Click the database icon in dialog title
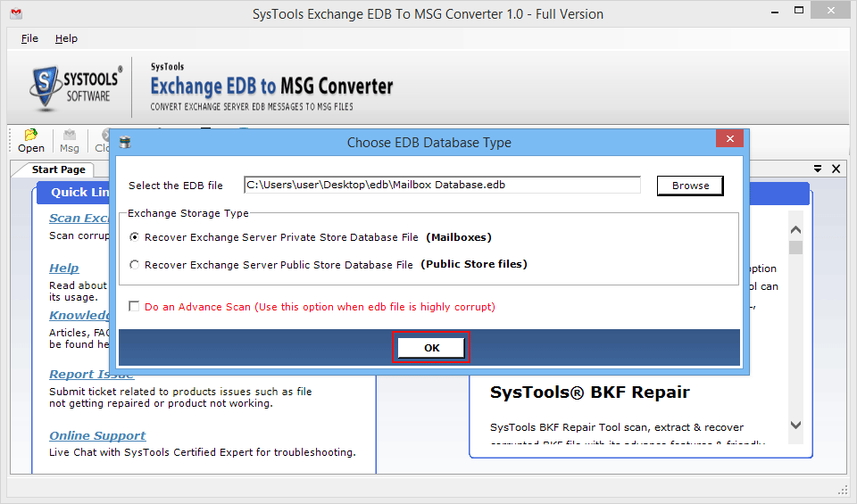857x504 pixels. coord(125,143)
